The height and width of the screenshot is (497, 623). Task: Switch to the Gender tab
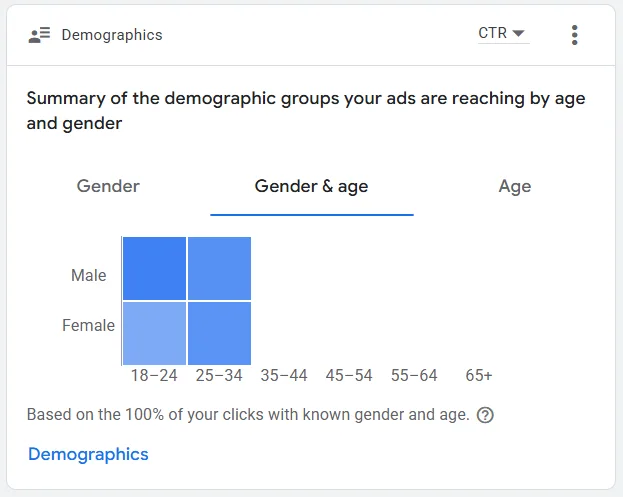click(x=108, y=186)
